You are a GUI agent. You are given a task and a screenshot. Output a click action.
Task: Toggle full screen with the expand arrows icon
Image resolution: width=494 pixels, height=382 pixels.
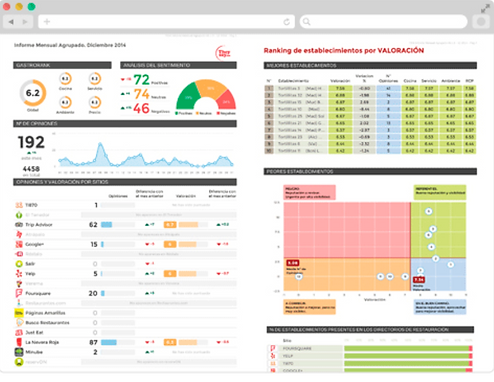tap(485, 9)
